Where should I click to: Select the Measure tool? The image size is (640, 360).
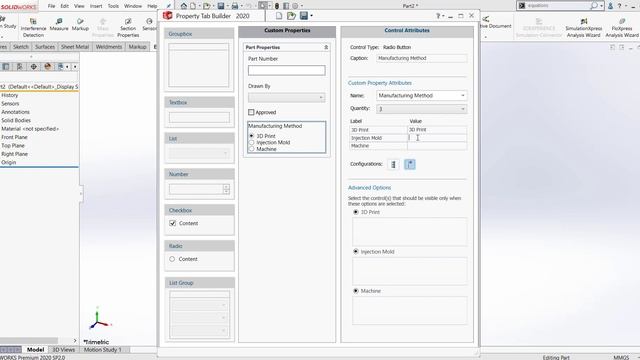(59, 24)
